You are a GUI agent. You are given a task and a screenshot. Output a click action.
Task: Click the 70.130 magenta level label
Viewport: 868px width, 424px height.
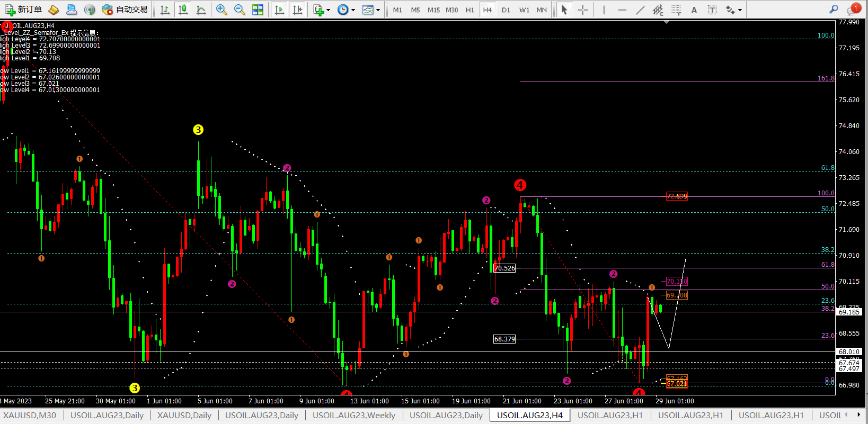click(677, 282)
